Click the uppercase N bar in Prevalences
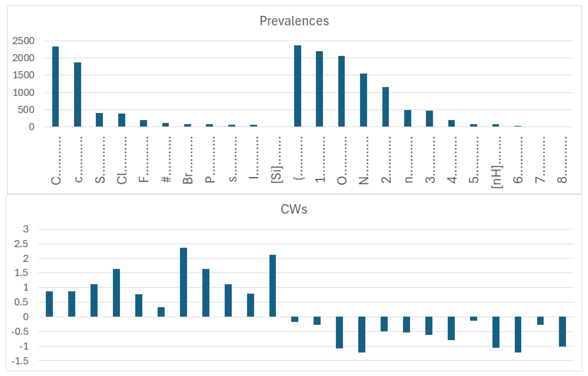 click(x=363, y=100)
